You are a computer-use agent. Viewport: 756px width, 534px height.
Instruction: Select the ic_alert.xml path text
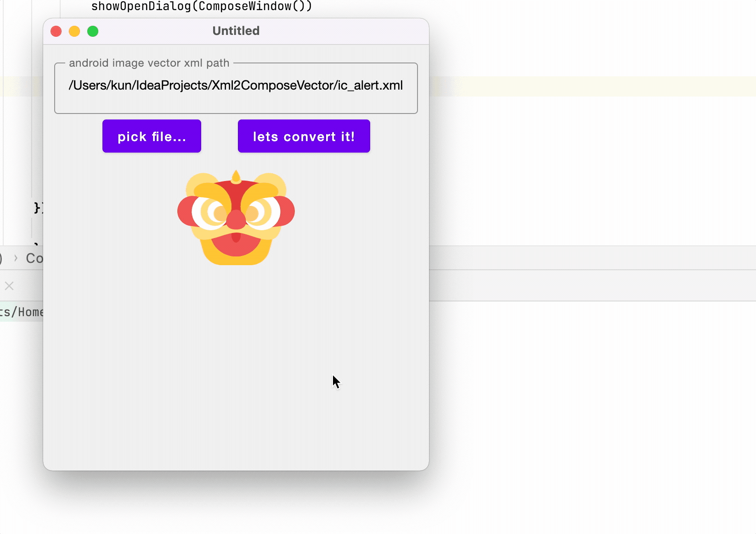[x=236, y=85]
